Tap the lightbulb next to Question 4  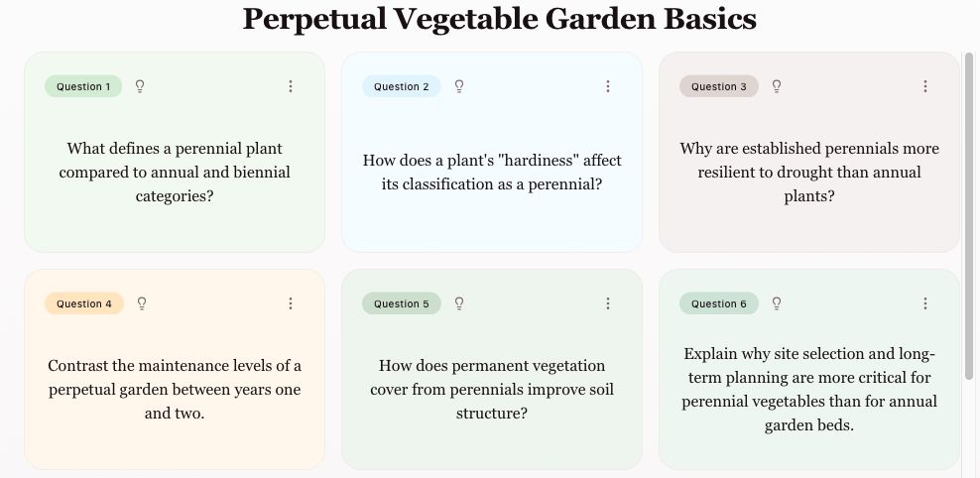pos(142,303)
